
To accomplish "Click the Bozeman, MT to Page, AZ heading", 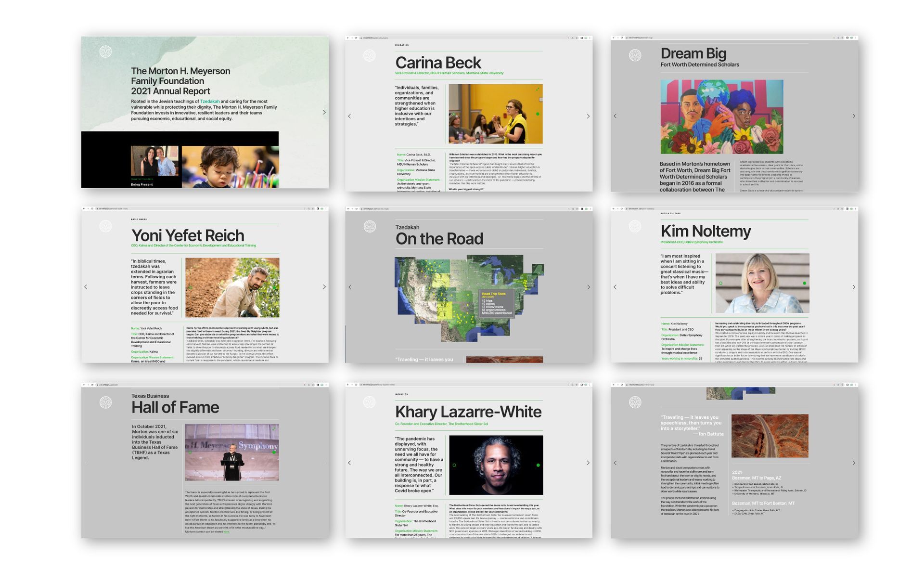I will coord(757,478).
